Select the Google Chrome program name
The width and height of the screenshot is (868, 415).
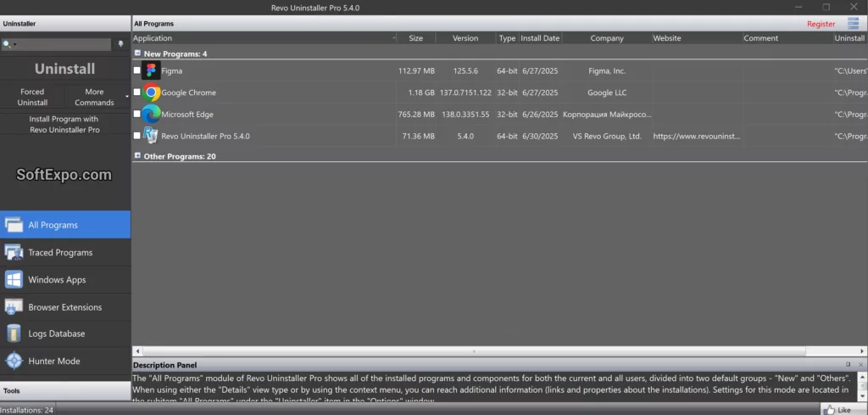point(189,93)
